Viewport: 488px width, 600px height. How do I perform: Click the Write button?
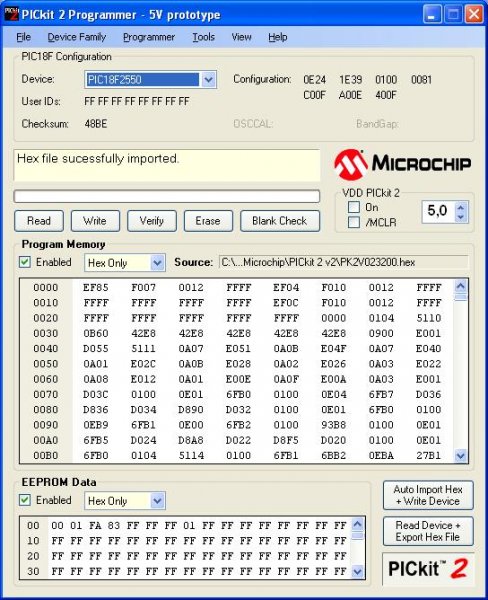click(95, 221)
